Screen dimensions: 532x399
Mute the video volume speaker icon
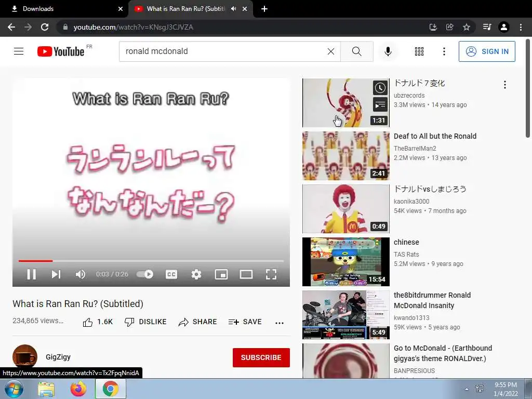81,274
